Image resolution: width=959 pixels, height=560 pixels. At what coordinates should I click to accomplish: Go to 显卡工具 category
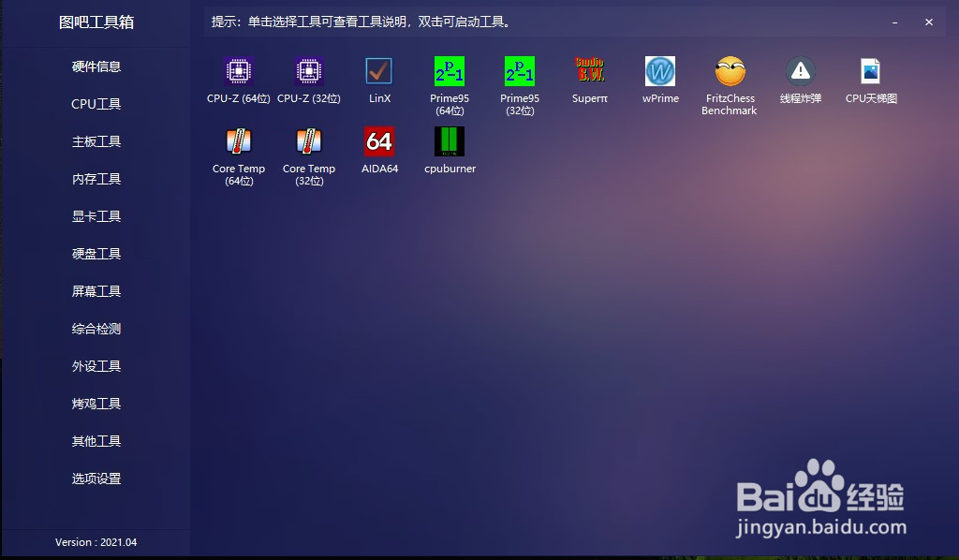click(96, 216)
